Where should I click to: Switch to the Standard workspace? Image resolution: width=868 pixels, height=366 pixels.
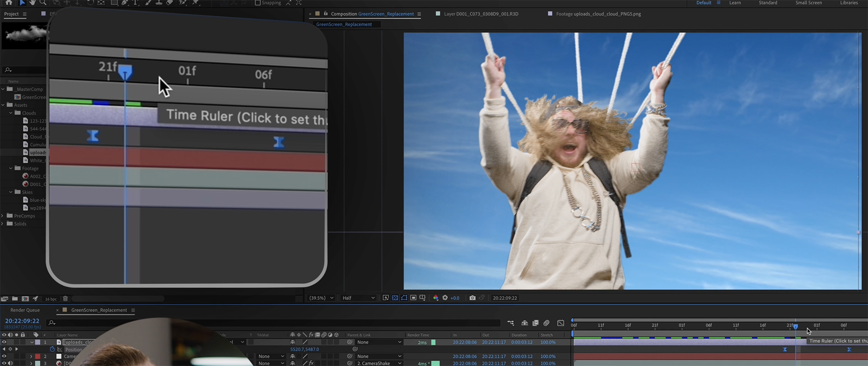[768, 3]
